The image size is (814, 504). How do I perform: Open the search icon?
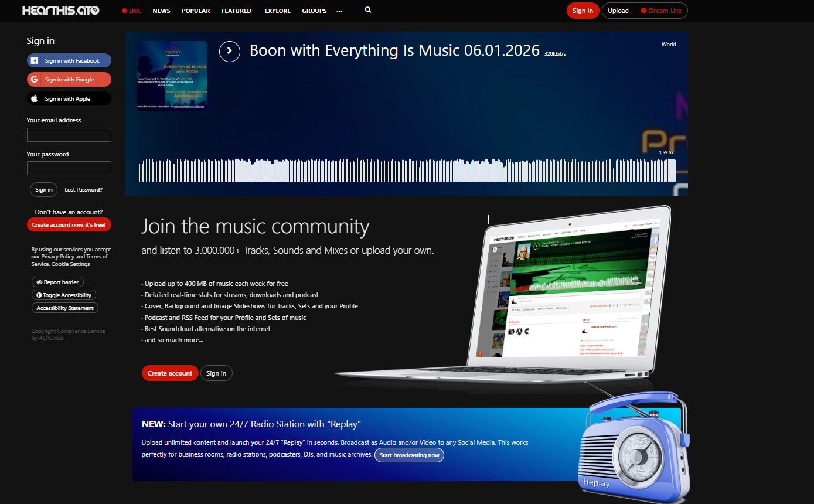[x=367, y=11]
